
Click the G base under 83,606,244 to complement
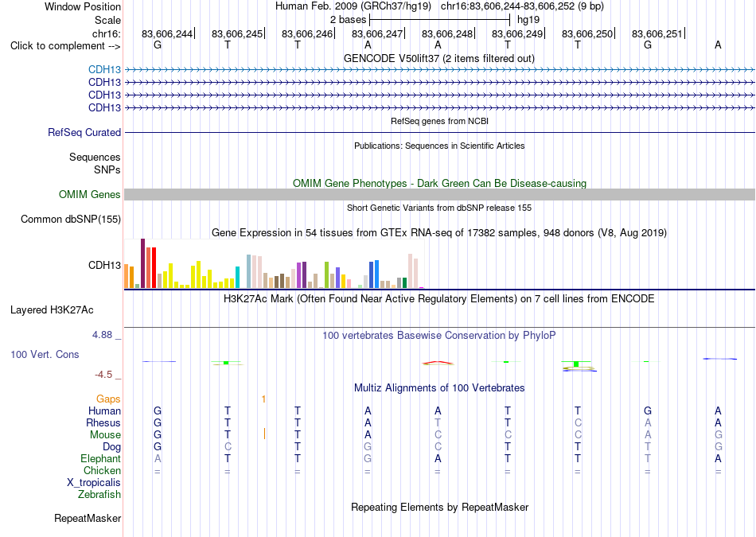coord(158,45)
